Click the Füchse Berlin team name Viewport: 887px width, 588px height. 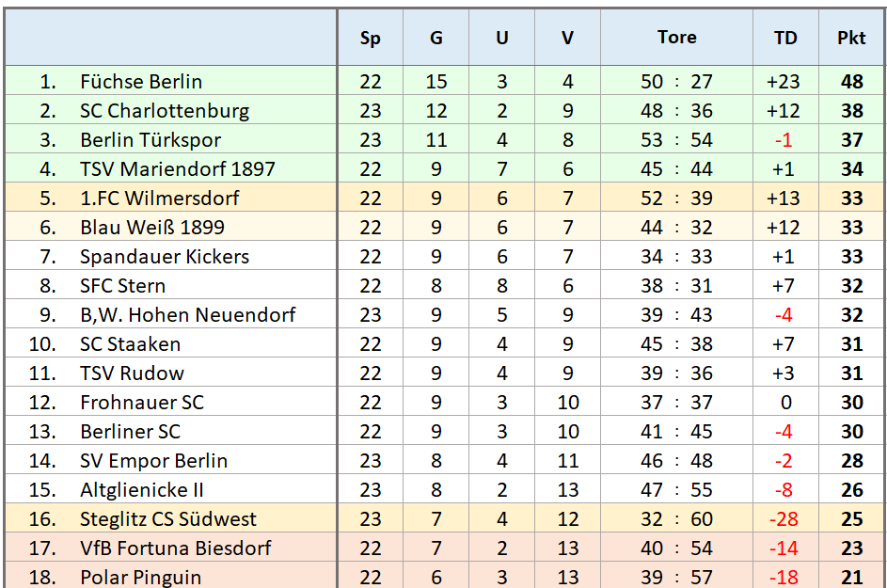click(x=141, y=82)
